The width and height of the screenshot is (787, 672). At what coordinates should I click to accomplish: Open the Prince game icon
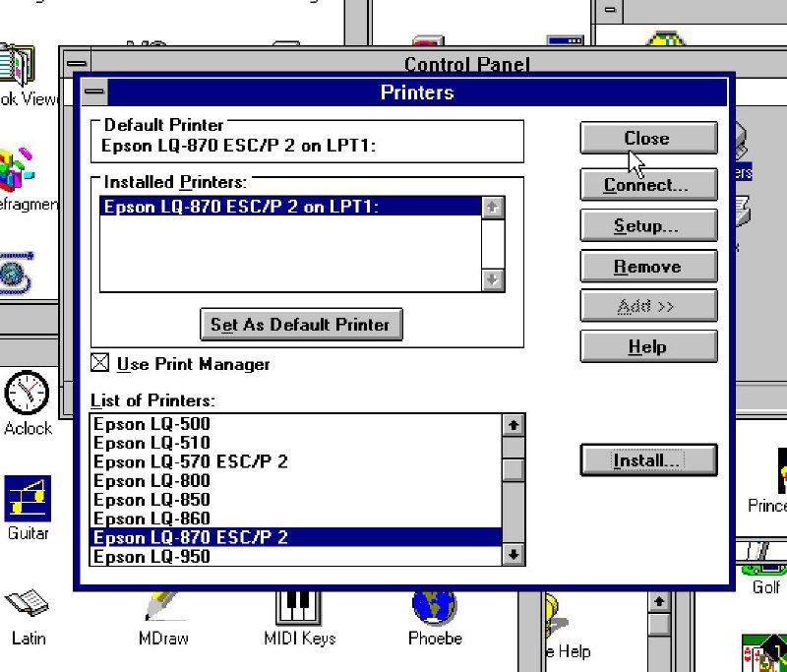tap(781, 470)
